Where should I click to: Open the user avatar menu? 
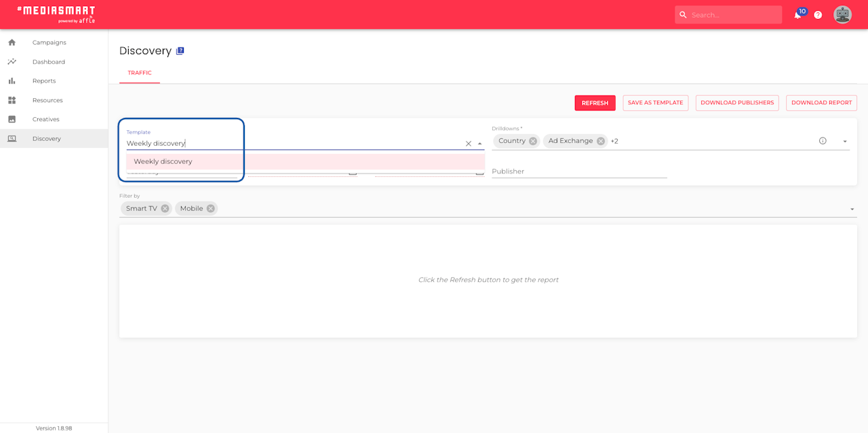pos(842,15)
